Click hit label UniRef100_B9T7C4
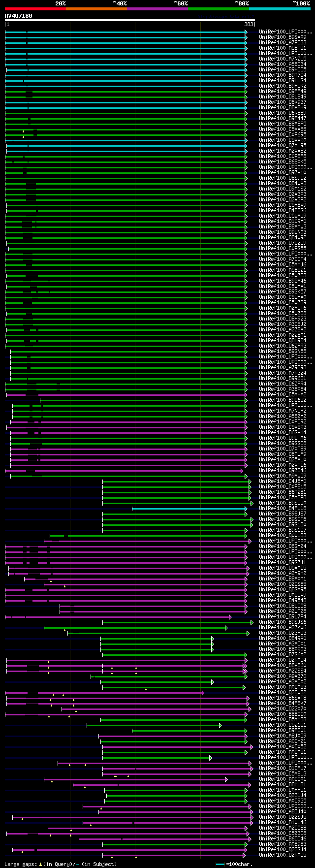Viewport: 315px width, 868px height. point(283,75)
